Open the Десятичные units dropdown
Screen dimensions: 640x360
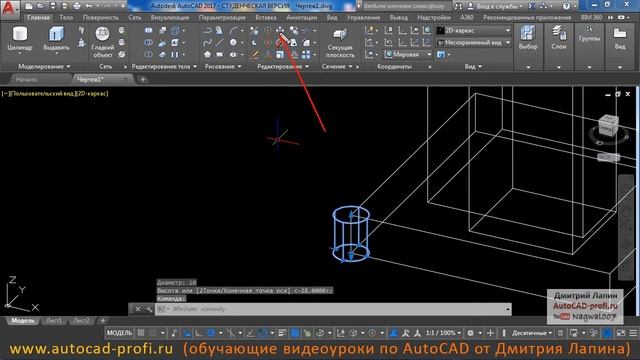(532, 333)
